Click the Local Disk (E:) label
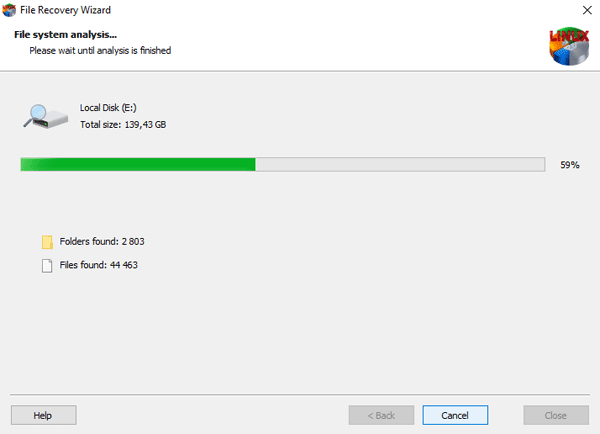Viewport: 600px width, 434px height. coord(108,108)
